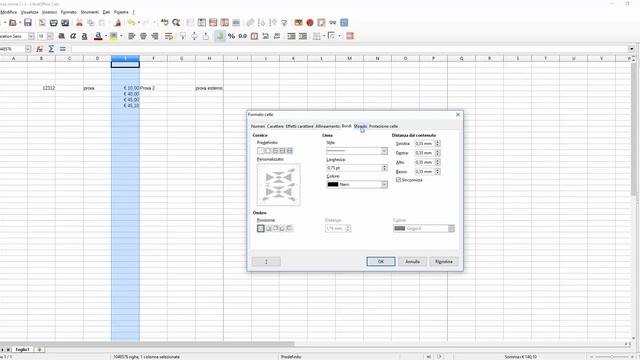Open the font name dropdown
Screen dimensions: 640x360
point(31,36)
